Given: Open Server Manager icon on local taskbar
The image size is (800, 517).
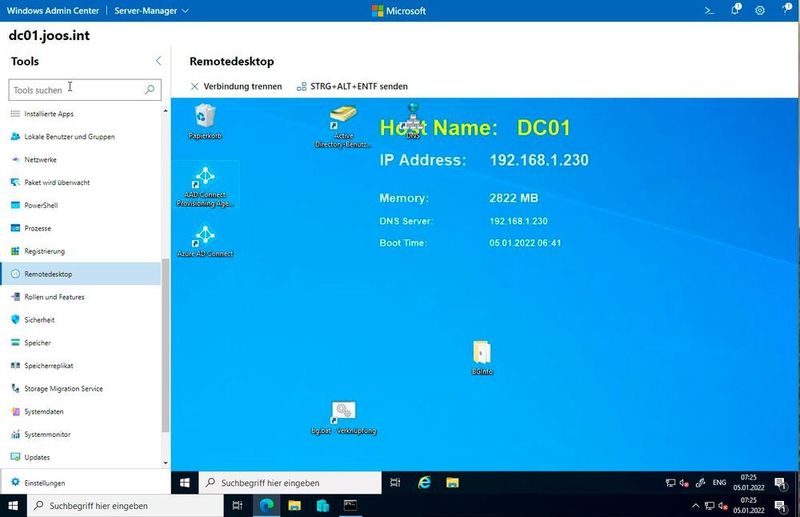Looking at the screenshot, I should pyautogui.click(x=322, y=506).
